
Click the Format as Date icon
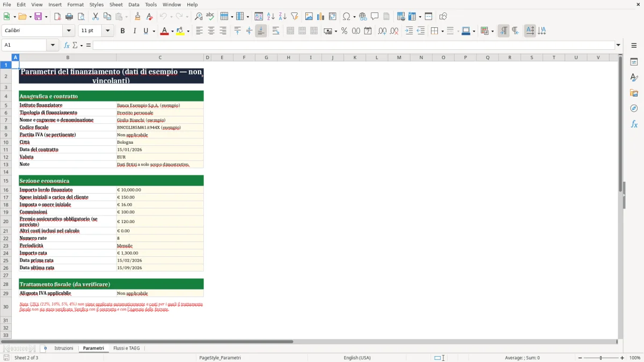368,31
